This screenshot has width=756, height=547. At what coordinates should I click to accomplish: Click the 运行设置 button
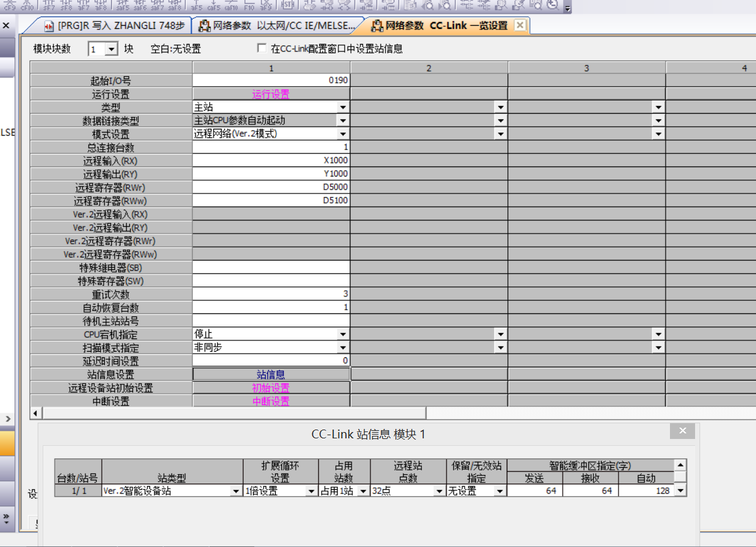click(x=271, y=94)
